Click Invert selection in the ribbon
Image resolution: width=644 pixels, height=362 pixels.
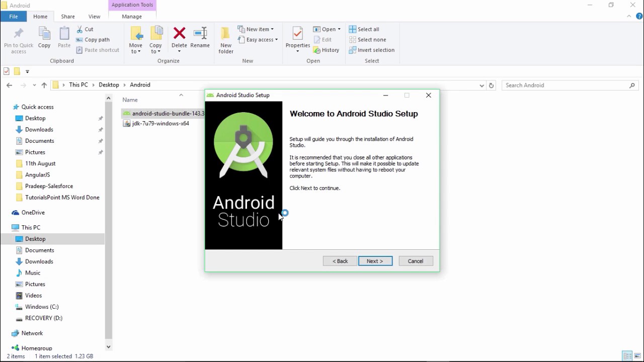click(372, 50)
